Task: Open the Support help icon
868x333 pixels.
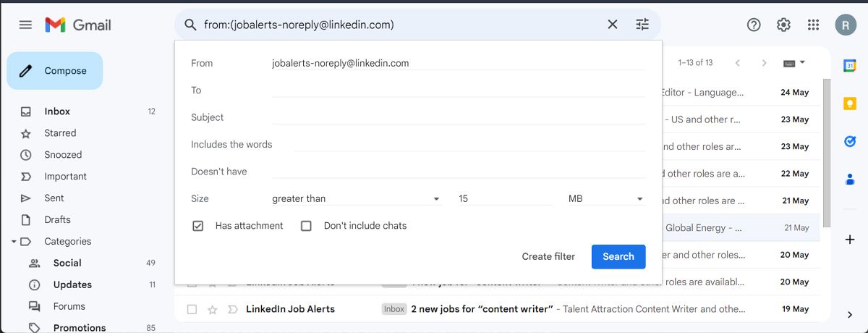Action: (754, 25)
